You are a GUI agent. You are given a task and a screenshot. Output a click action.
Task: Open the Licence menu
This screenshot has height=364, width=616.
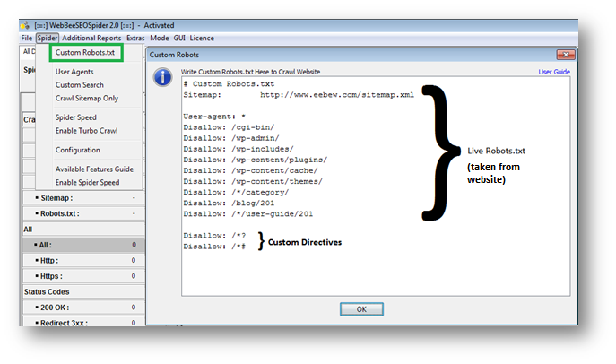[x=202, y=38]
